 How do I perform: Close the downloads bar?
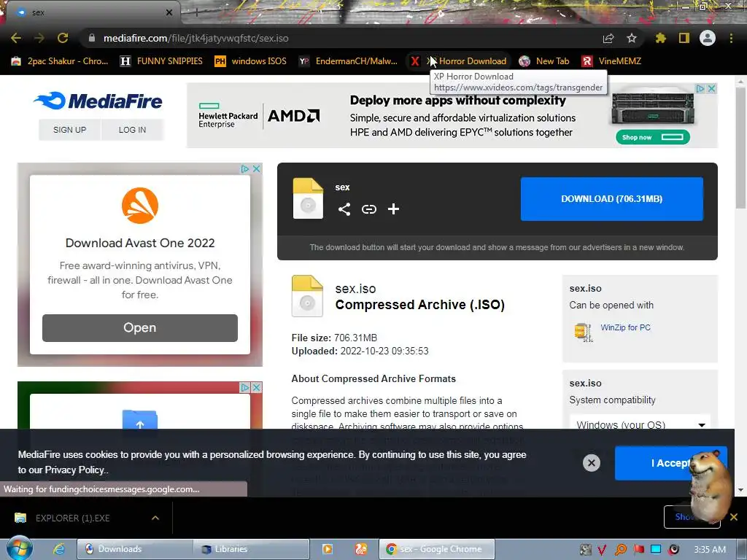pyautogui.click(x=734, y=517)
